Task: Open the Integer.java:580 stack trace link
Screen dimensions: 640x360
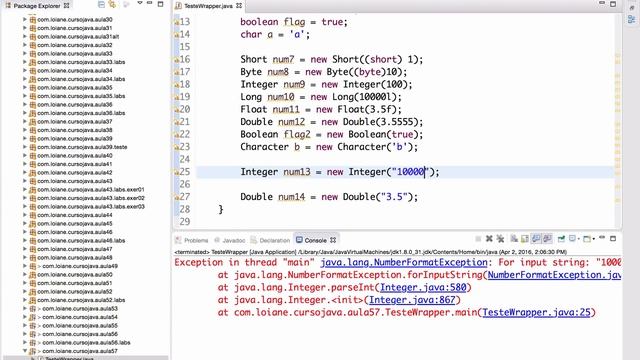Action: 423,287
